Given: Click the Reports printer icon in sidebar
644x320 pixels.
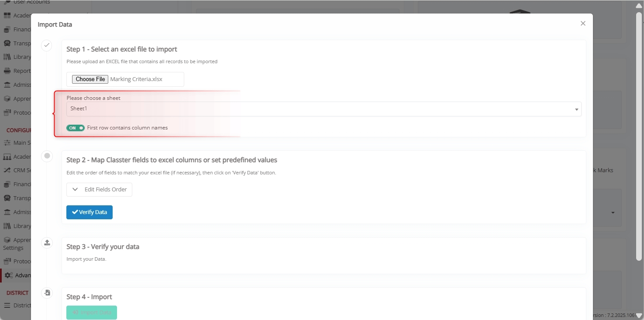Looking at the screenshot, I should [x=7, y=71].
